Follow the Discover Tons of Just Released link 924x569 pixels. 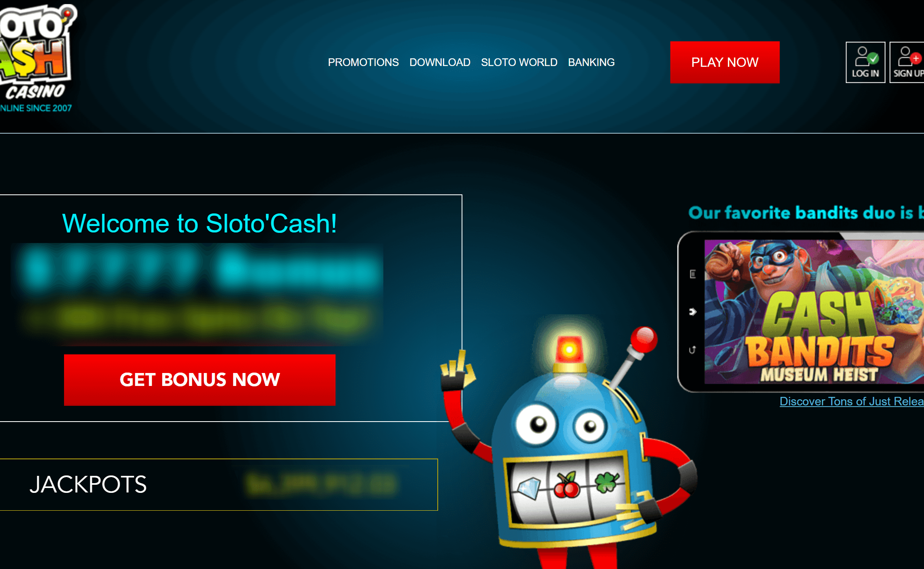(851, 401)
